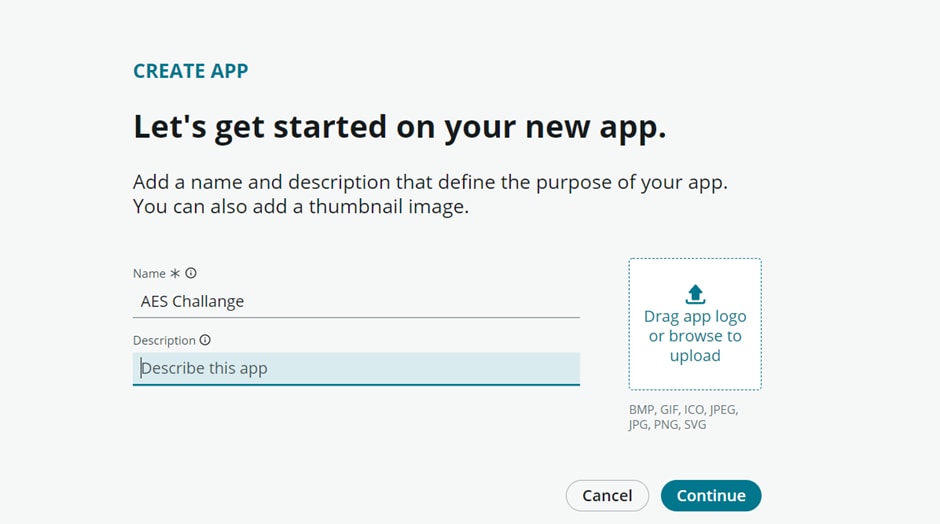Image resolution: width=940 pixels, height=524 pixels.
Task: Click the CREATE APP header label
Action: pyautogui.click(x=191, y=71)
